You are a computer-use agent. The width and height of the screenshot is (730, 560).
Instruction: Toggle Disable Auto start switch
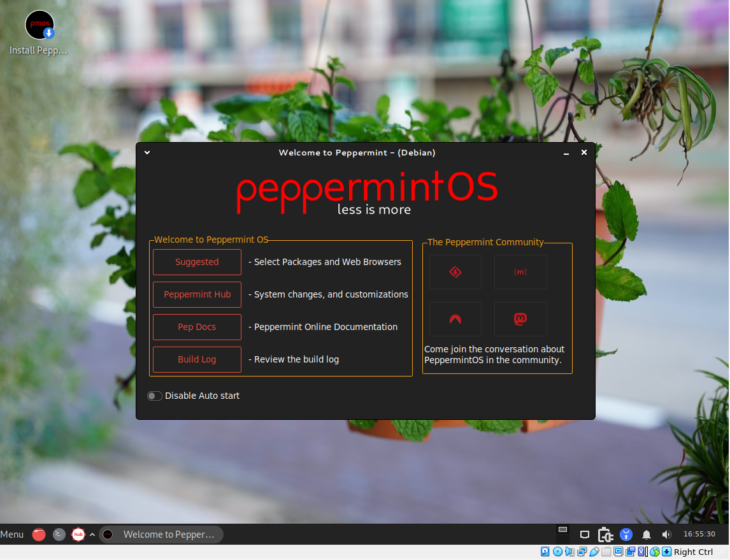(155, 396)
